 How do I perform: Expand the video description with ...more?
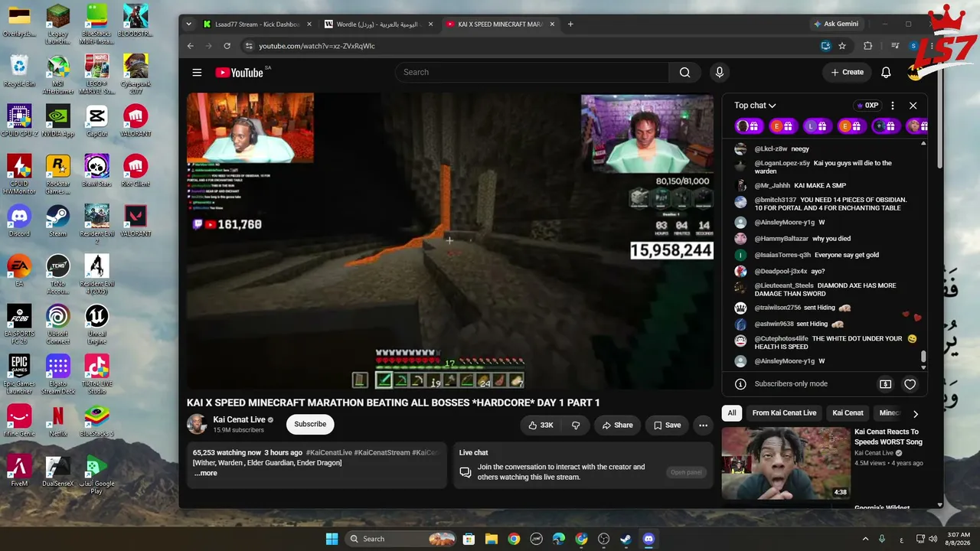205,473
